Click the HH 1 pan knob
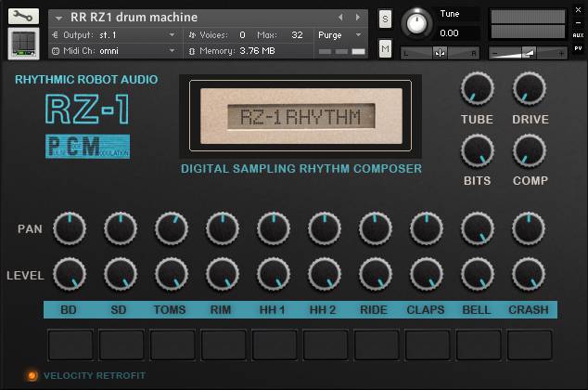The width and height of the screenshot is (588, 390). [x=274, y=228]
